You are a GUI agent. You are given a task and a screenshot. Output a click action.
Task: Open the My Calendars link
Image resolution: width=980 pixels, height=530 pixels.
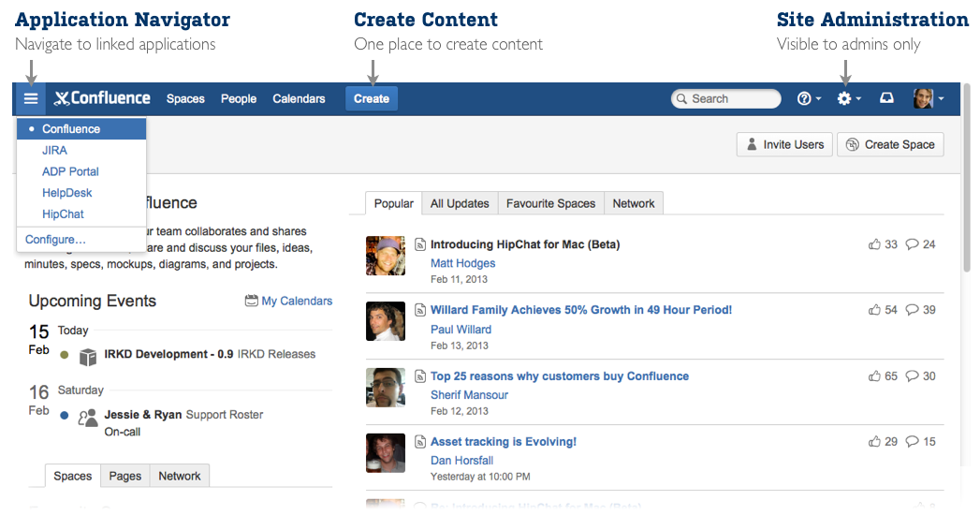297,301
